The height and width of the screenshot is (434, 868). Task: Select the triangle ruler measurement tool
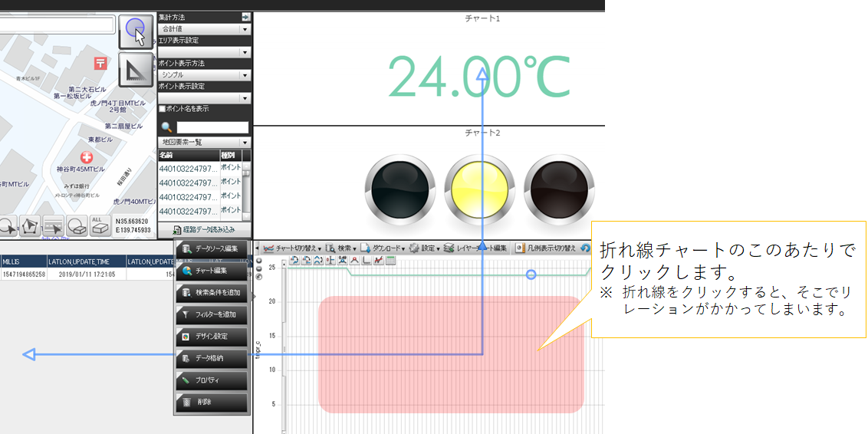136,70
